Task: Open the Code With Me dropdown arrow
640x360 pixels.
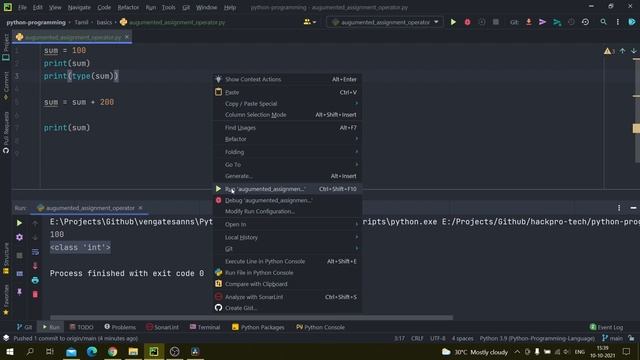Action: click(314, 22)
